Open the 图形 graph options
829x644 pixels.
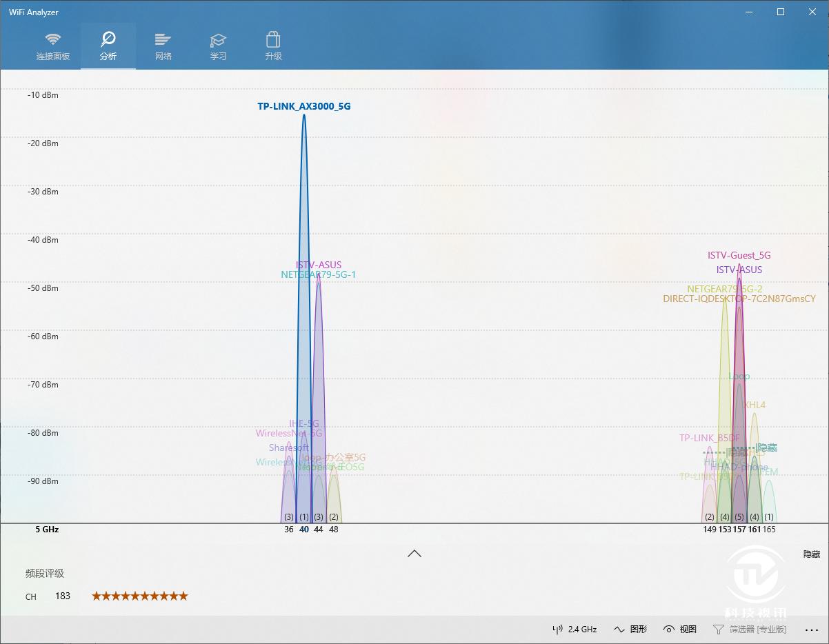tap(630, 630)
